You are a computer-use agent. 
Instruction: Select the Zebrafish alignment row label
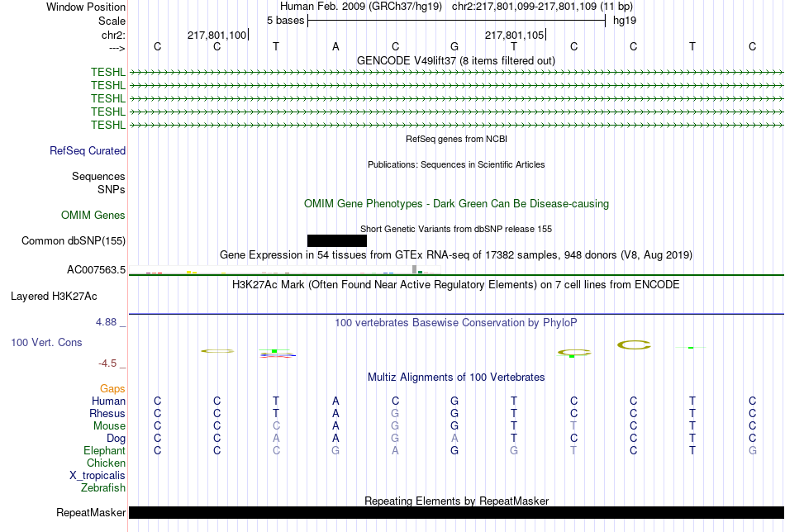[x=103, y=487]
